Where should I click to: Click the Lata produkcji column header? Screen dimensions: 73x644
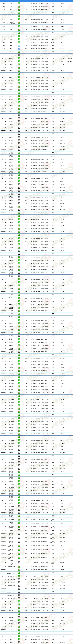tap(35, 1)
